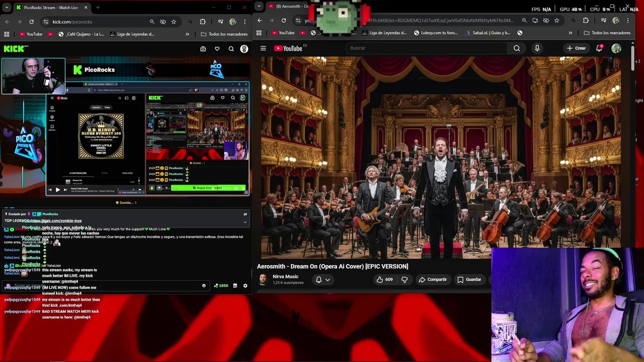
Task: Open extensions puzzle icon in YouTube window
Action: pos(586,20)
